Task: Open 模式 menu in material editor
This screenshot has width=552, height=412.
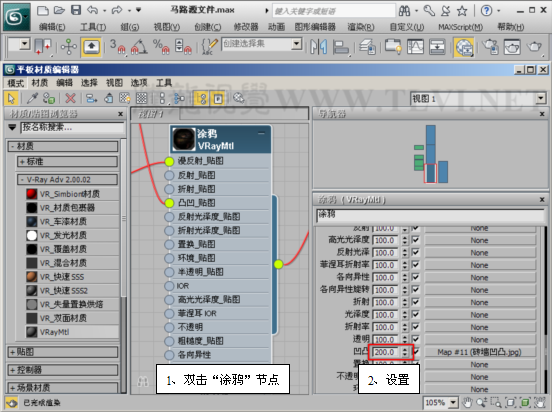Action: 15,83
